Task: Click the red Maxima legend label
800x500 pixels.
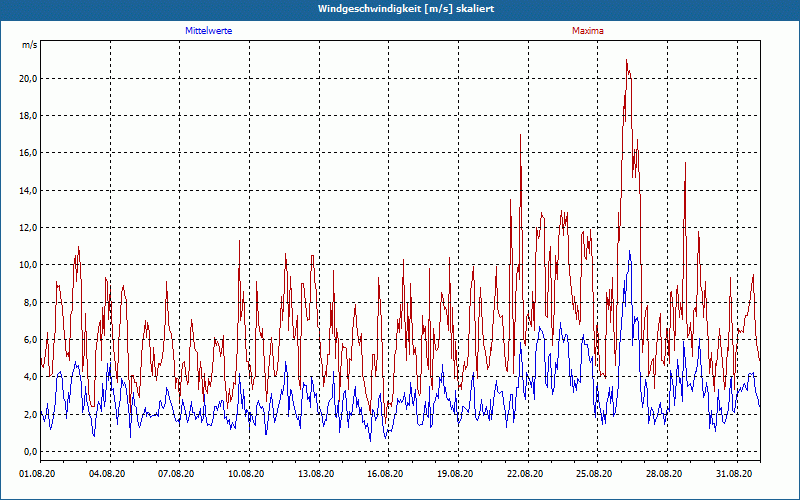Action: pos(588,31)
